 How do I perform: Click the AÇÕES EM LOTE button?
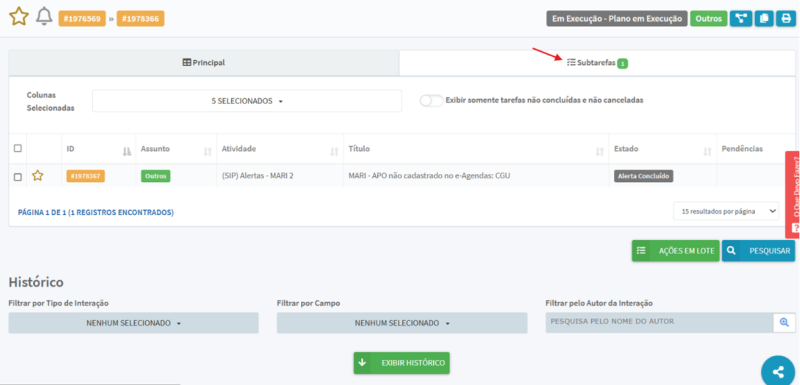click(676, 251)
